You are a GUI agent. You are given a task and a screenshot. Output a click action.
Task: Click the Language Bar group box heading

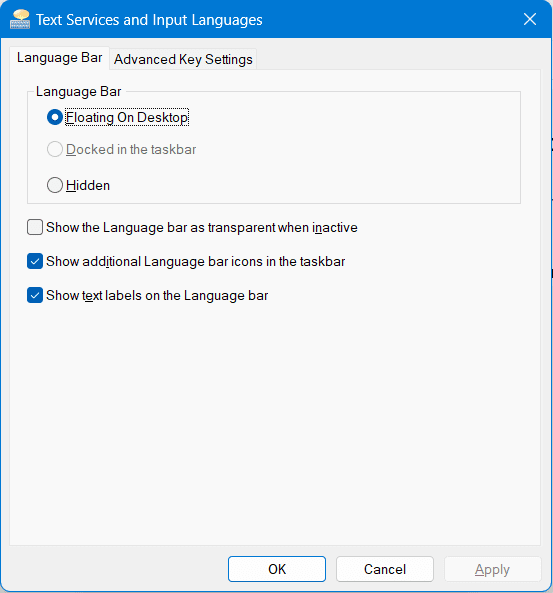(78, 92)
